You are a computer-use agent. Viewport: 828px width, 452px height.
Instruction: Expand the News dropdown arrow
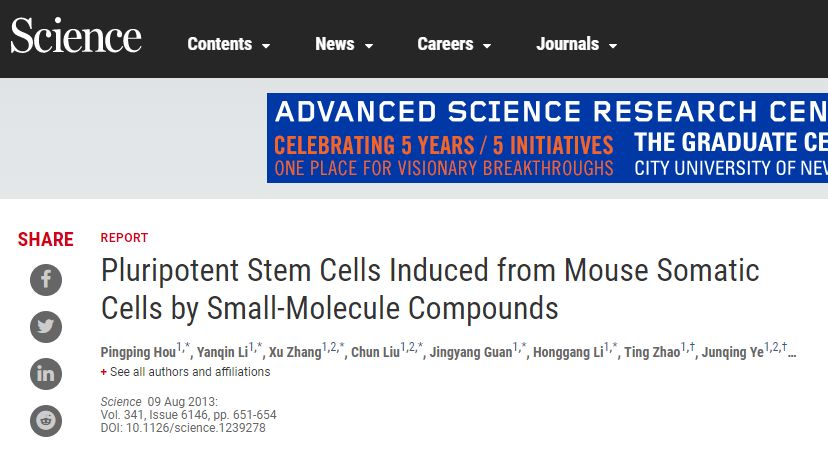pos(369,46)
